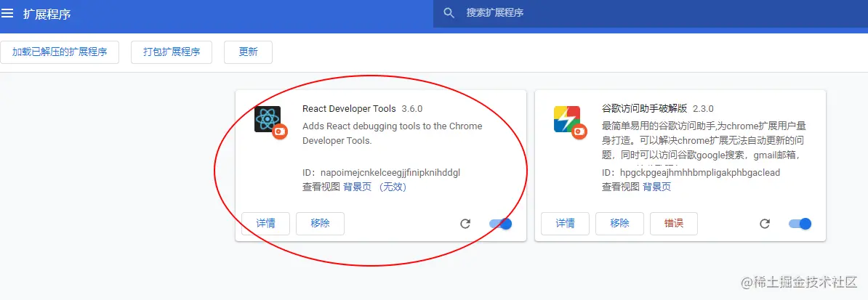The image size is (868, 300).
Task: Reload 谷歌访问助手破解版 extension
Action: click(765, 224)
